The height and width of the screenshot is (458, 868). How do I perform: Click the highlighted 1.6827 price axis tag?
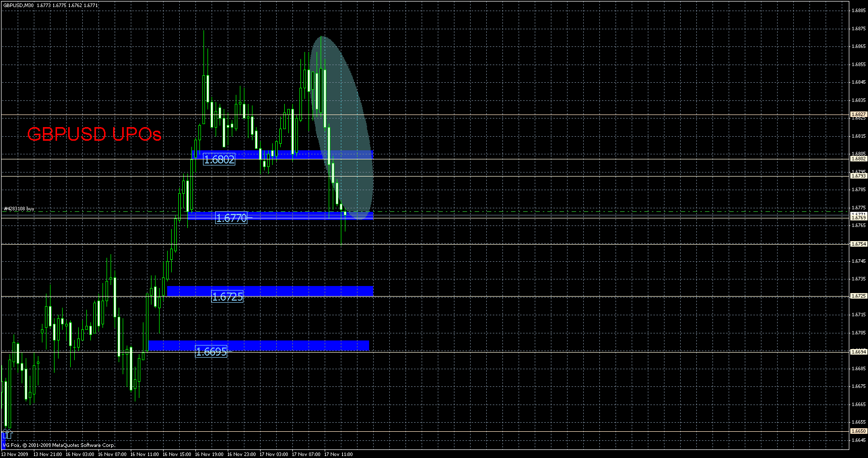click(858, 115)
